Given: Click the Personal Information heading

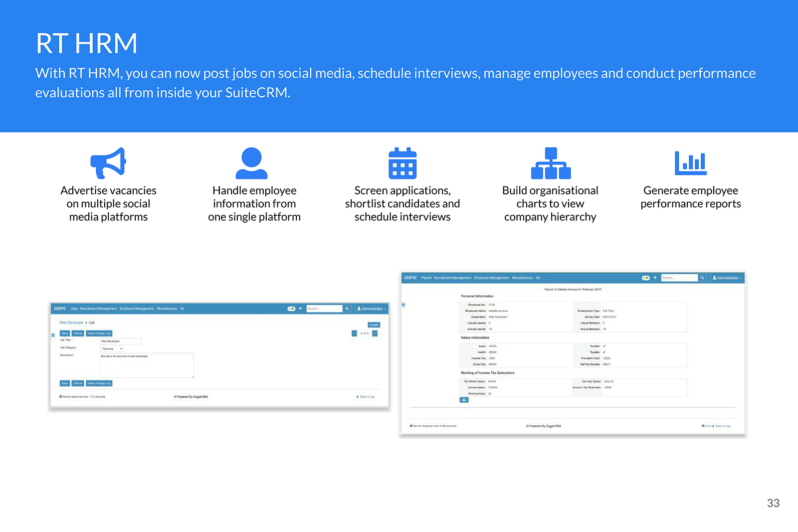Looking at the screenshot, I should [x=477, y=296].
